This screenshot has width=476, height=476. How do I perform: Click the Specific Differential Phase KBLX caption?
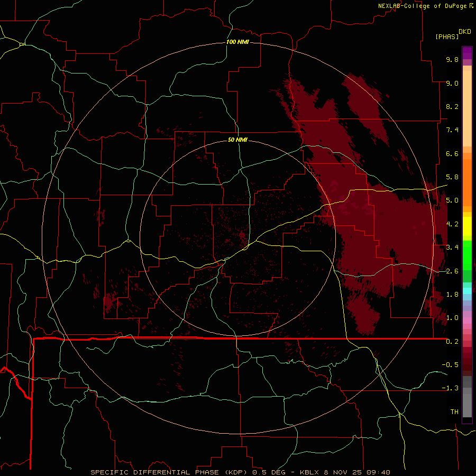[240, 472]
